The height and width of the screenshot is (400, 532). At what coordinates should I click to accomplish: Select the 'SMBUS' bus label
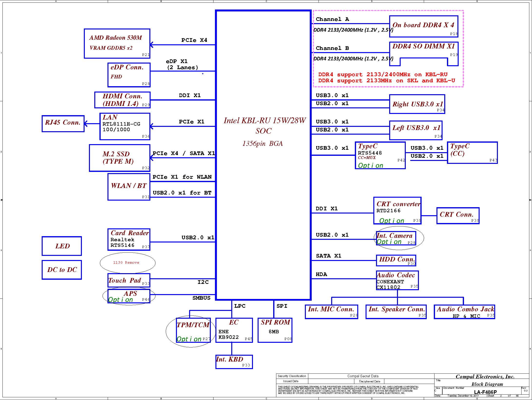click(201, 298)
